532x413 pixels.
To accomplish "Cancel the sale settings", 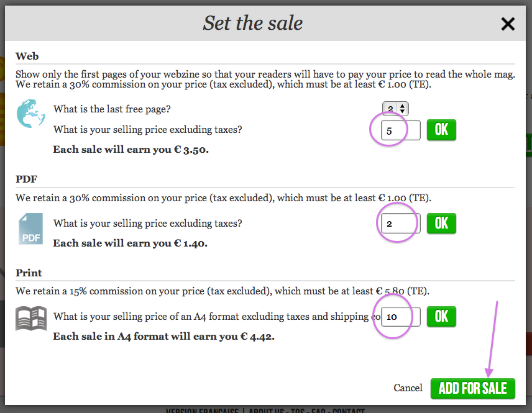I will point(408,388).
